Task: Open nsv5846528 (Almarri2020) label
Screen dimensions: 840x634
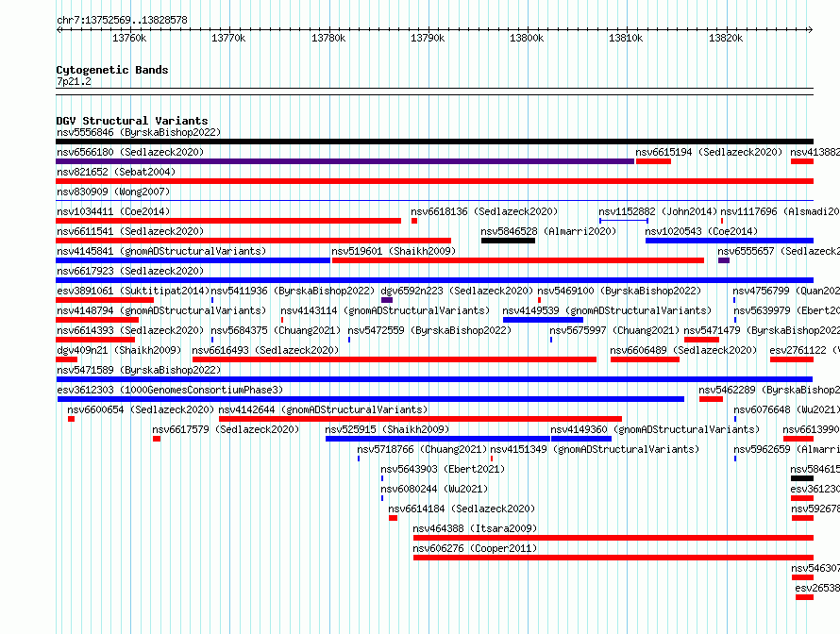Action: 548,231
